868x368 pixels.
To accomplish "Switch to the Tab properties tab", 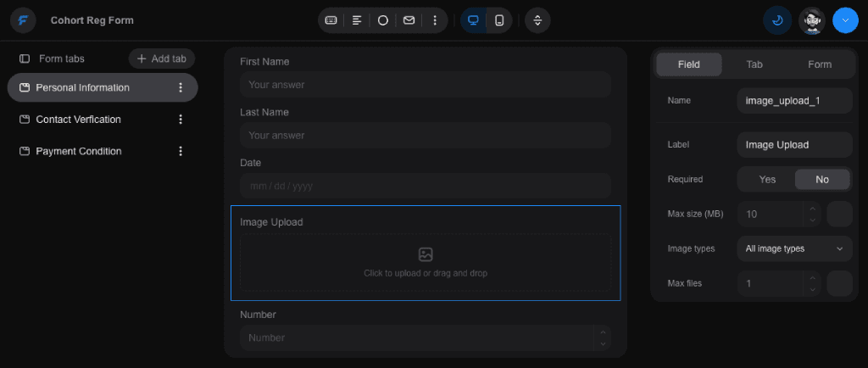I will tap(754, 64).
